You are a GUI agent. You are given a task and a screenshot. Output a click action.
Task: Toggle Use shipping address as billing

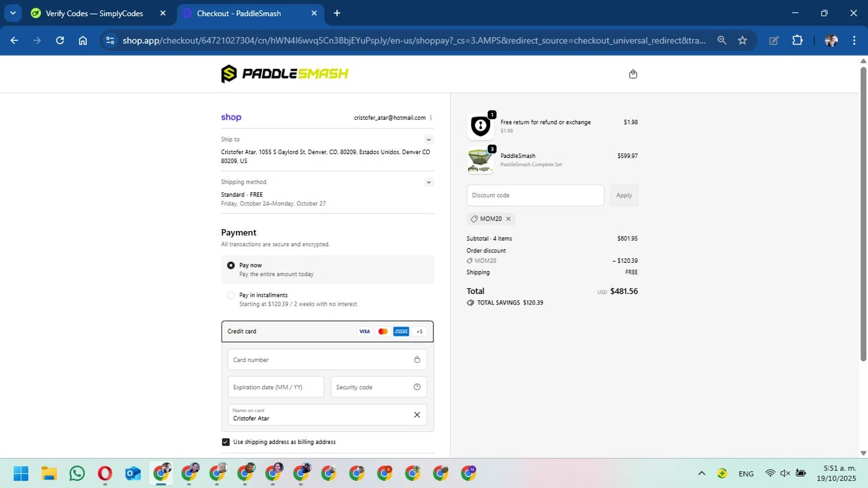(x=226, y=442)
